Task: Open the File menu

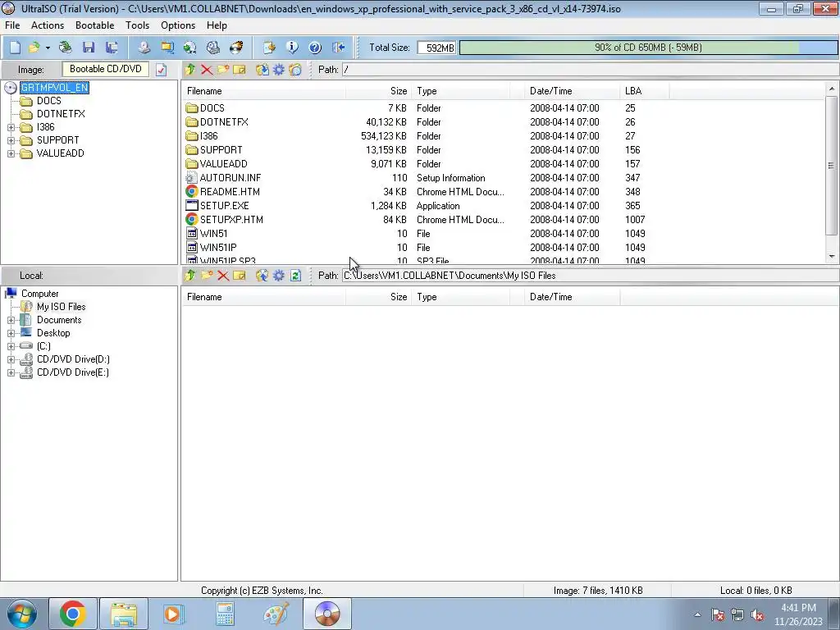Action: (12, 25)
